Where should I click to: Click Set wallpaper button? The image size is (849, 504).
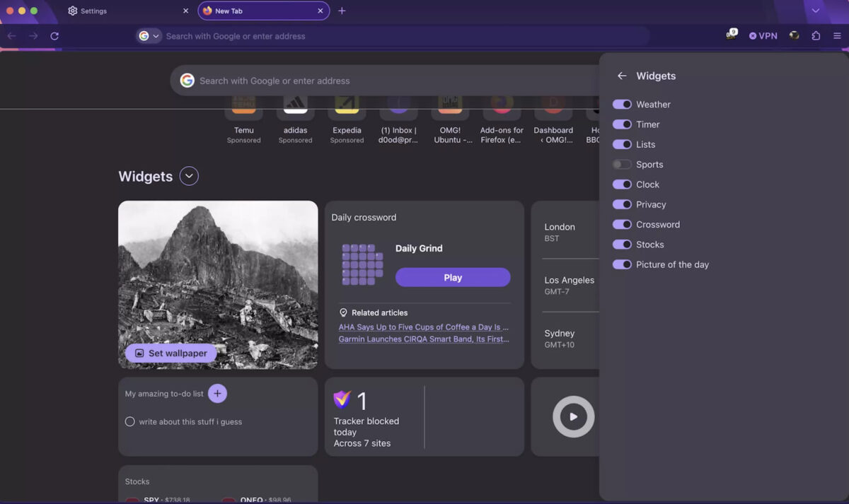coord(171,353)
